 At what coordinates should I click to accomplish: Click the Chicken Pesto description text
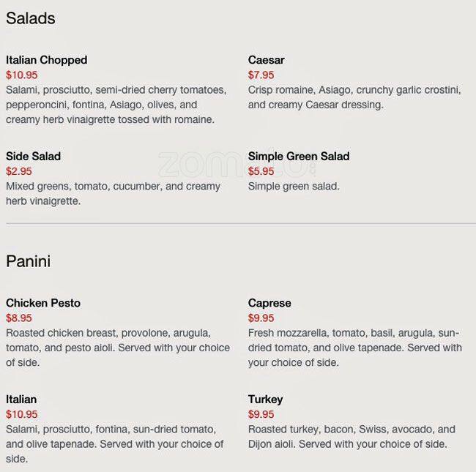coord(117,348)
